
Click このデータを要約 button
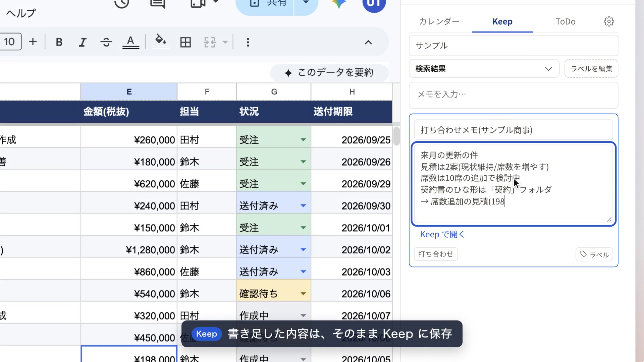(x=329, y=73)
